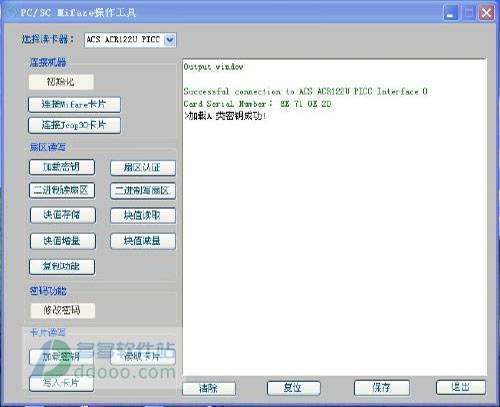Open the card reader selection dropdown arrow
This screenshot has height=407, width=500.
[170, 40]
